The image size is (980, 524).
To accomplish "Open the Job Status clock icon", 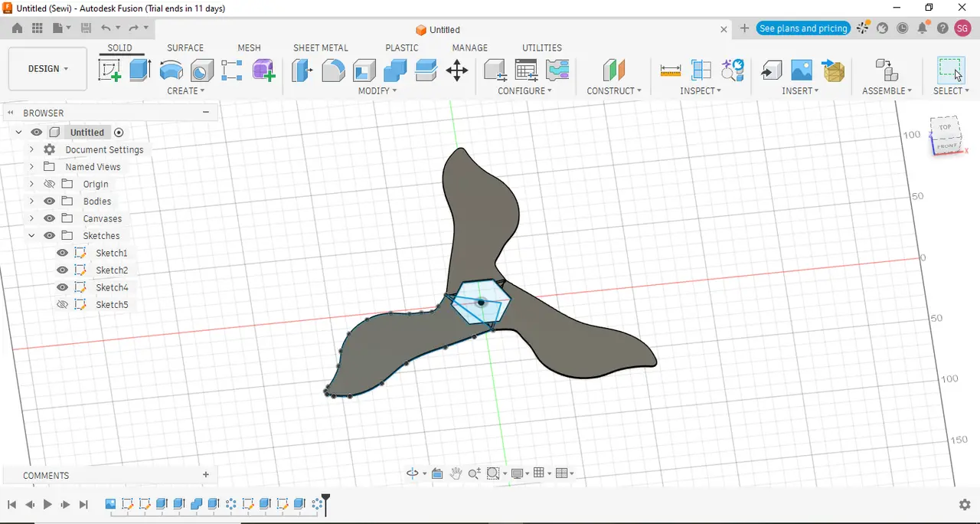I will click(x=903, y=28).
